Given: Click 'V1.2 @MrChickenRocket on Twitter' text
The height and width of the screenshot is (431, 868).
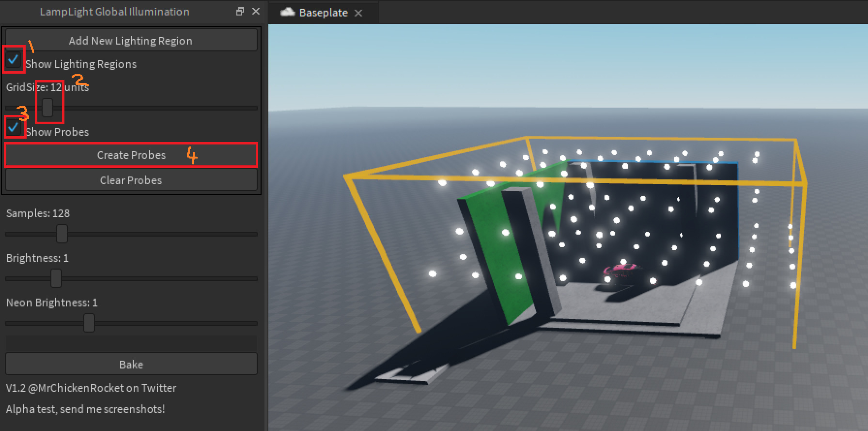Looking at the screenshot, I should 91,388.
